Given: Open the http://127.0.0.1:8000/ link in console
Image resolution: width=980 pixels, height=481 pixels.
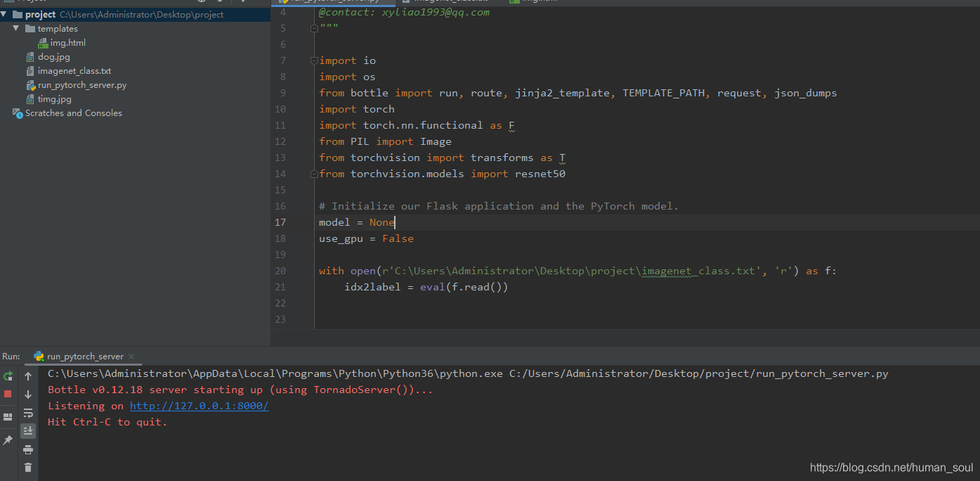Looking at the screenshot, I should [199, 406].
